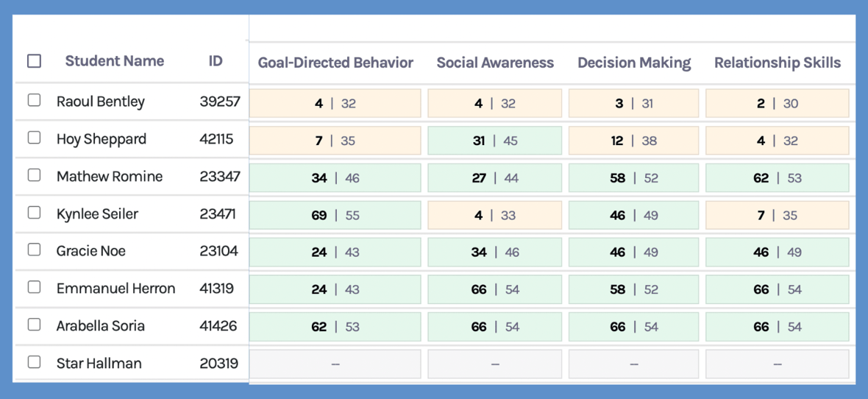Click the Relationship Skills column header
This screenshot has height=399, width=868.
(x=778, y=63)
